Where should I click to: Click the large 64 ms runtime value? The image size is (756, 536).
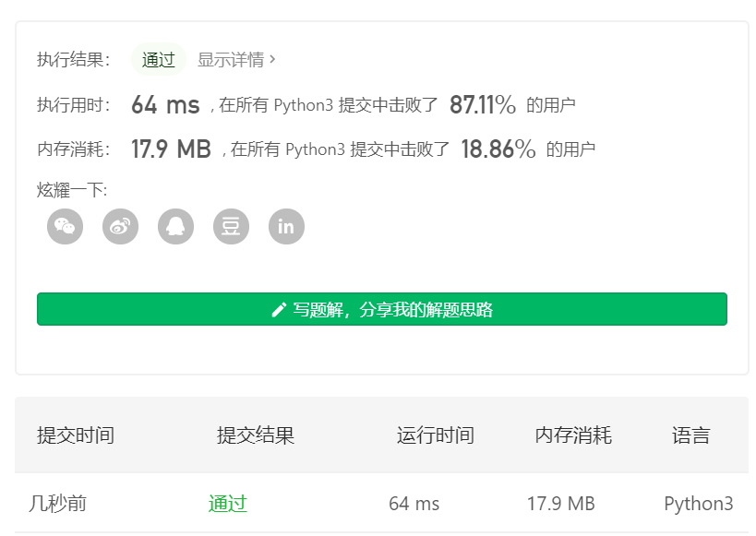coord(165,104)
